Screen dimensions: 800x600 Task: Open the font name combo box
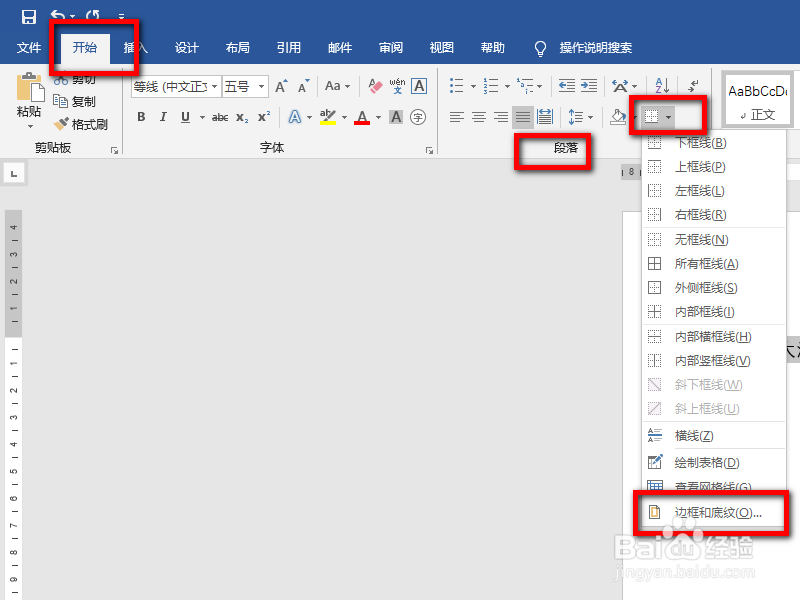point(176,87)
